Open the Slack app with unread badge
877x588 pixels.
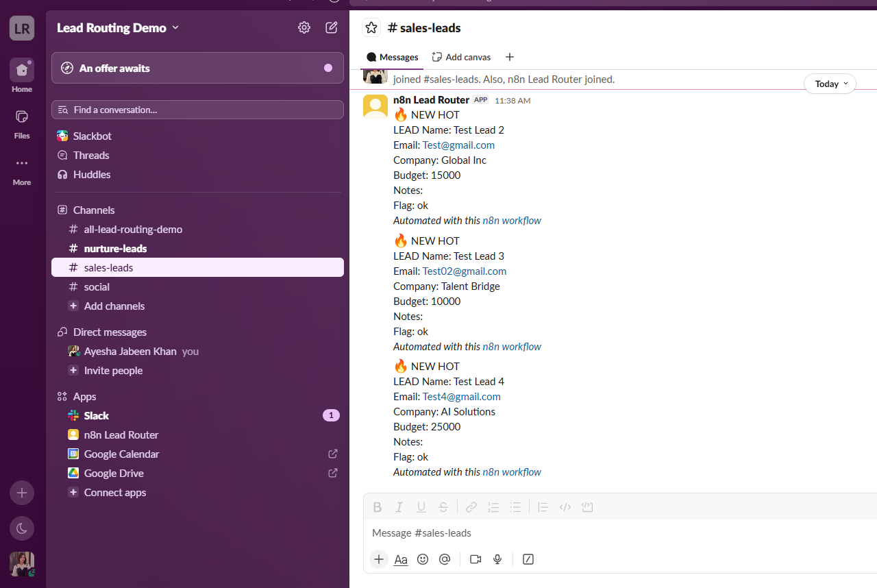[x=197, y=415]
